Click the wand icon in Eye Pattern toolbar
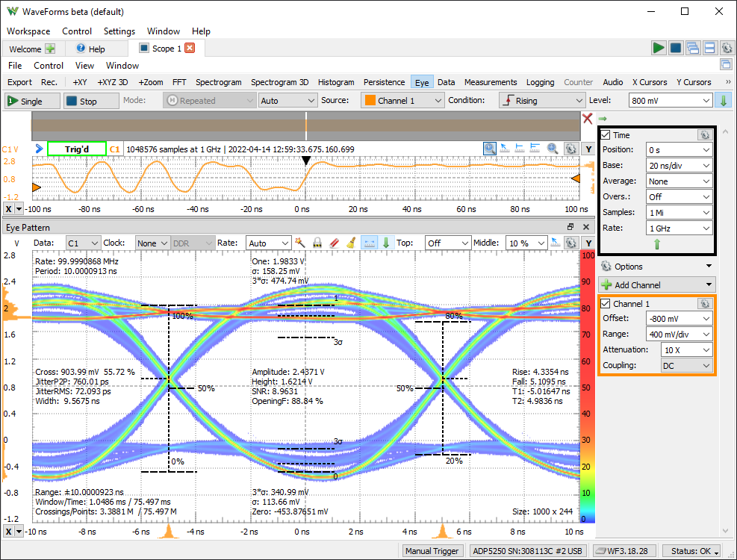 click(300, 243)
